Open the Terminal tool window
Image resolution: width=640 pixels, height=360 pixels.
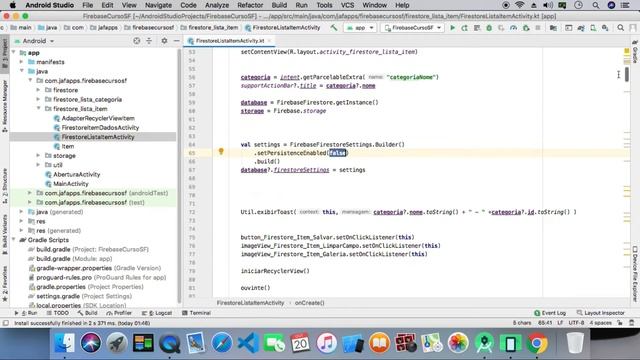[x=196, y=313]
